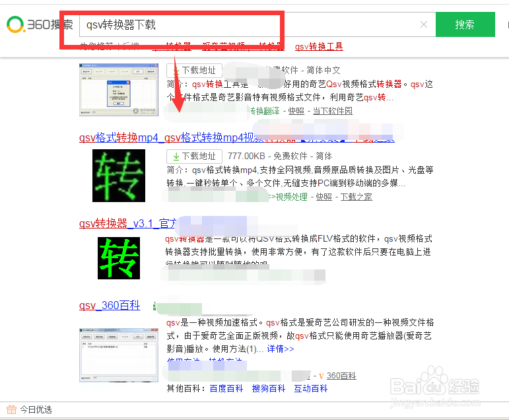509x420 pixels.
Task: Open the qsv转换工具 related search link
Action: (319, 46)
